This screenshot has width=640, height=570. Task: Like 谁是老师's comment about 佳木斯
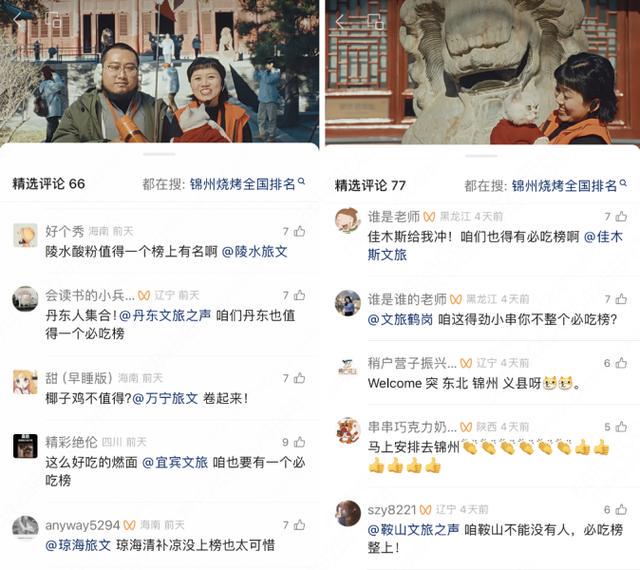(x=621, y=216)
